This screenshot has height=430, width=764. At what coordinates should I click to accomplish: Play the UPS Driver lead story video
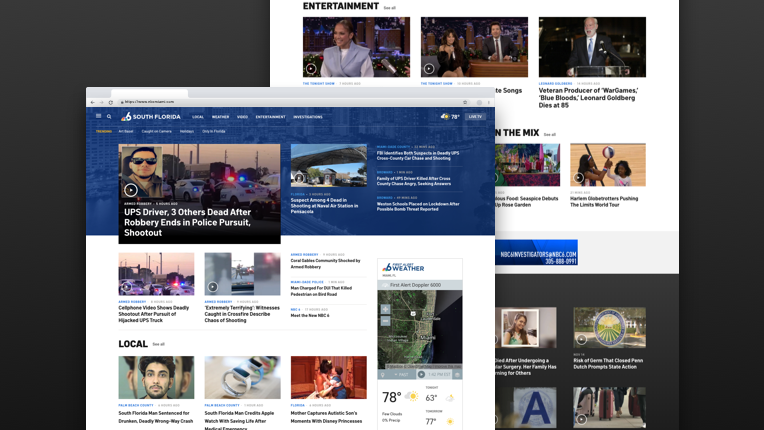pos(130,190)
